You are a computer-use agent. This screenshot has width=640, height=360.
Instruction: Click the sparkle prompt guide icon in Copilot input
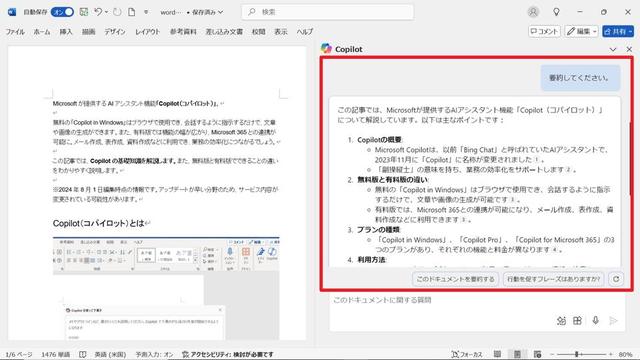pyautogui.click(x=561, y=321)
